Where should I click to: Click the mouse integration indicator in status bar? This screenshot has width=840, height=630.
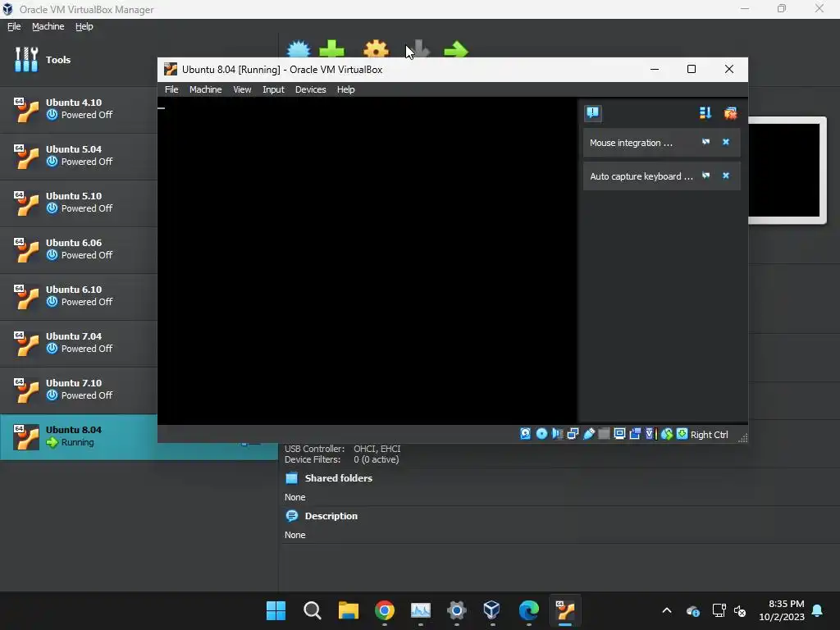[x=666, y=434]
